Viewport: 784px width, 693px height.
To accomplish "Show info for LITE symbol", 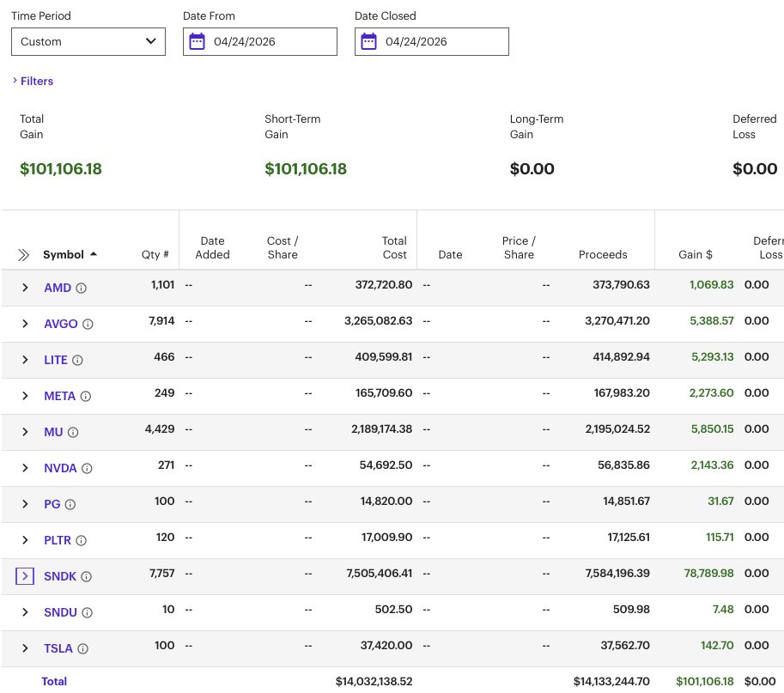I will pos(77,360).
